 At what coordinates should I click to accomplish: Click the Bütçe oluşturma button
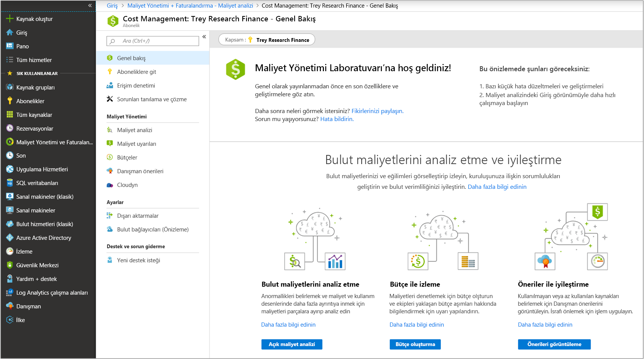(x=415, y=344)
